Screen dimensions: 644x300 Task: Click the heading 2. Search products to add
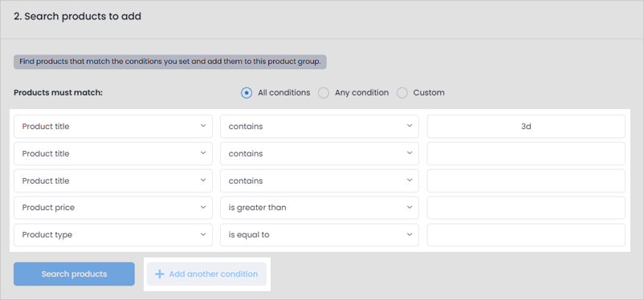(x=78, y=17)
